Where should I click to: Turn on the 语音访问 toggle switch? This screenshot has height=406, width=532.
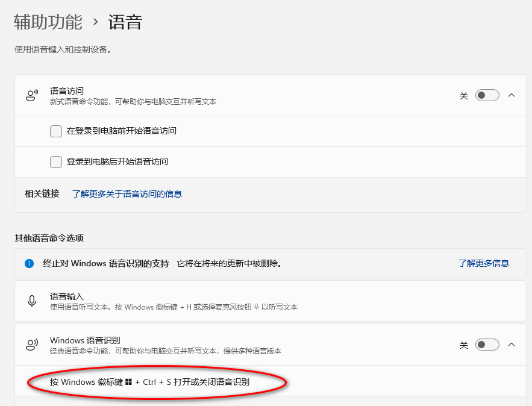coord(487,95)
